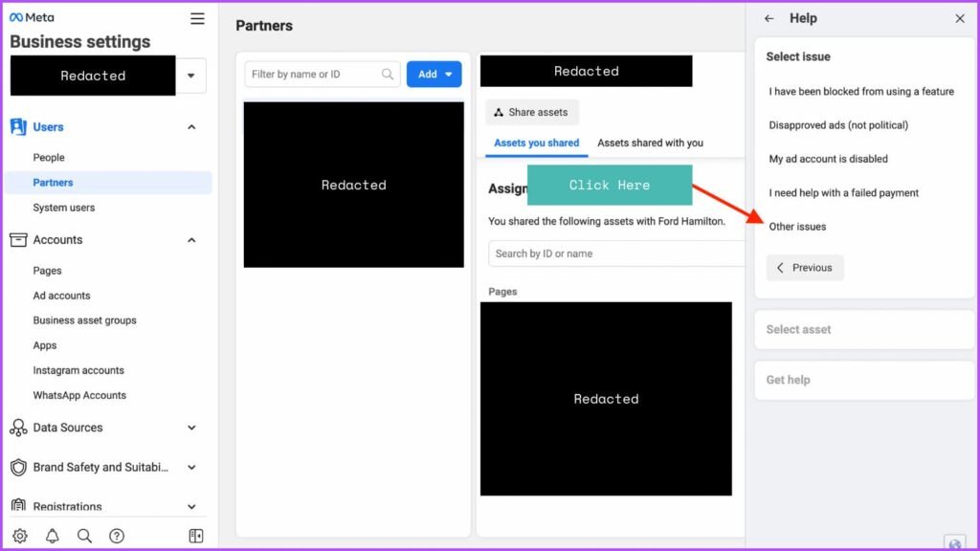The width and height of the screenshot is (980, 551).
Task: Open the settings gear in bottom toolbar
Action: point(20,536)
